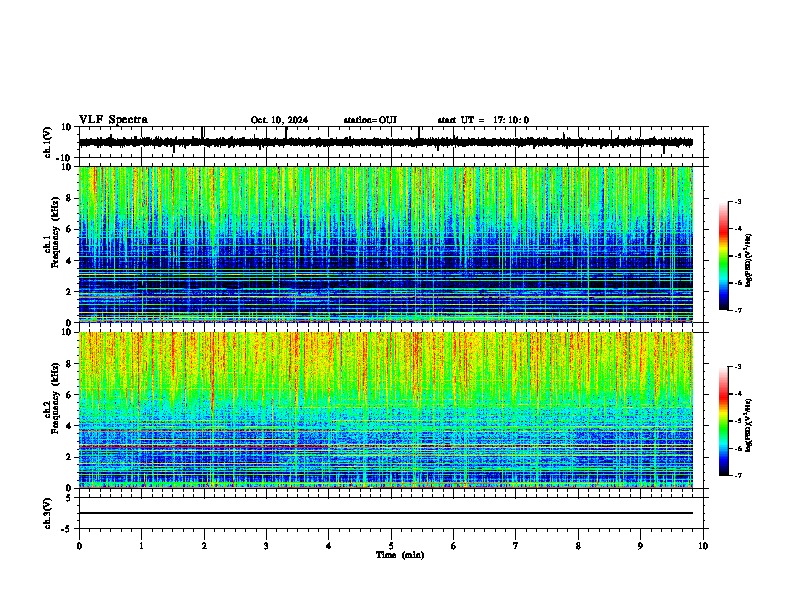
Task: Click the "station=OUI" header text
Action: point(370,120)
